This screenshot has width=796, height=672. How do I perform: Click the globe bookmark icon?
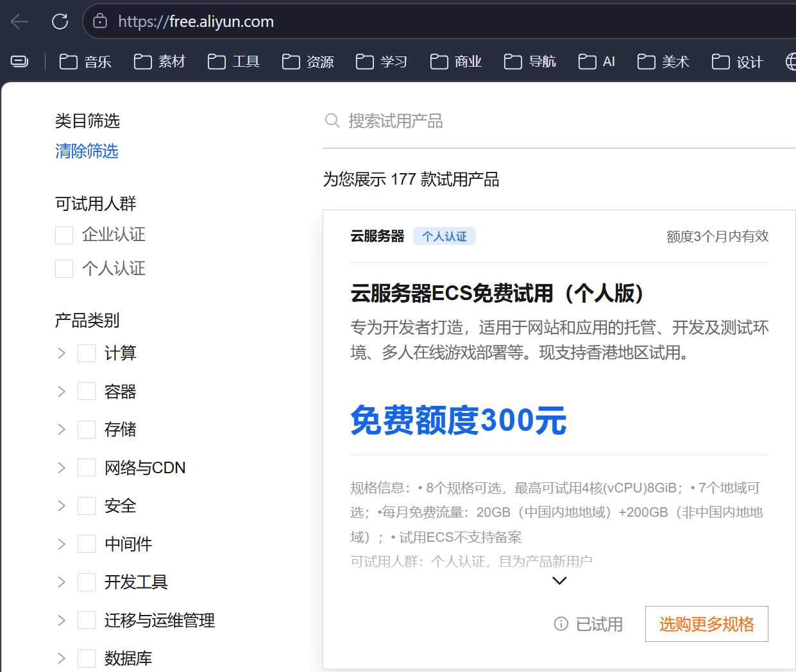791,62
